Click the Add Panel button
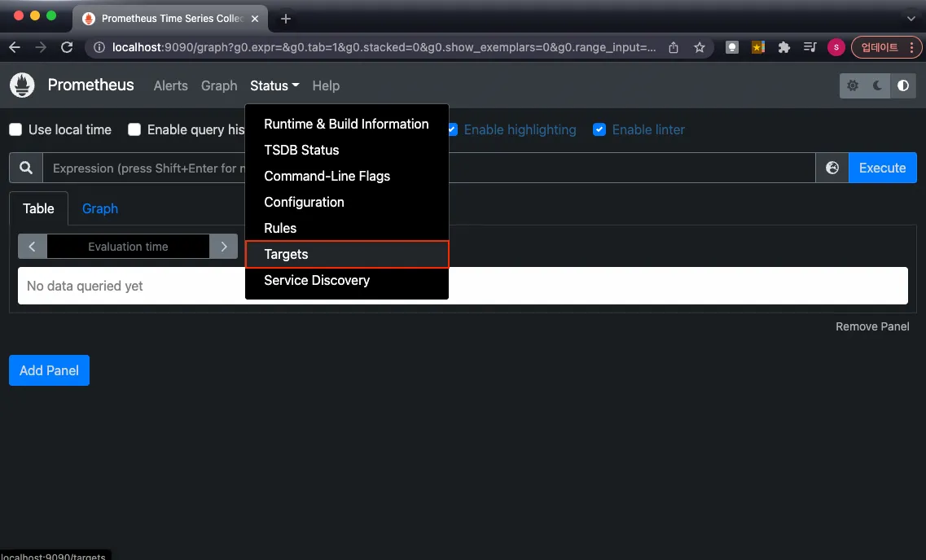 49,370
